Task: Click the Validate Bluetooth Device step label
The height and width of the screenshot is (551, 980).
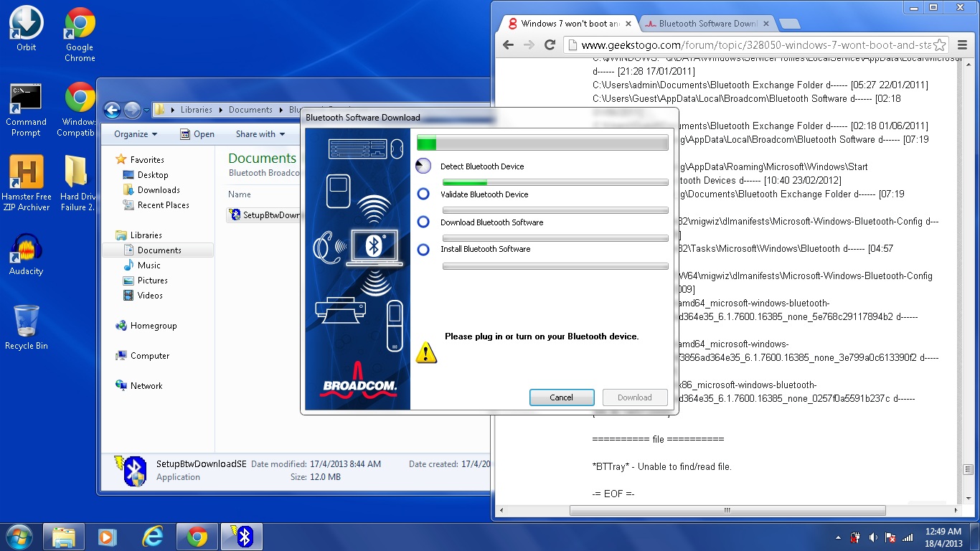Action: (484, 194)
